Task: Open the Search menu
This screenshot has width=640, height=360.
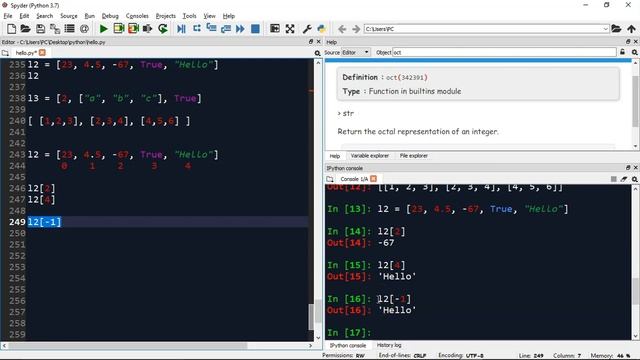Action: (44, 16)
